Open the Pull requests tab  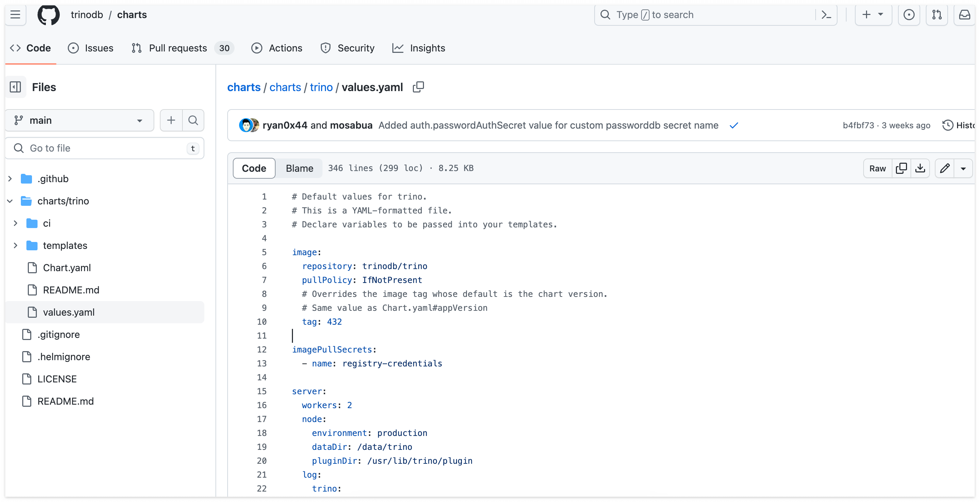pyautogui.click(x=178, y=48)
